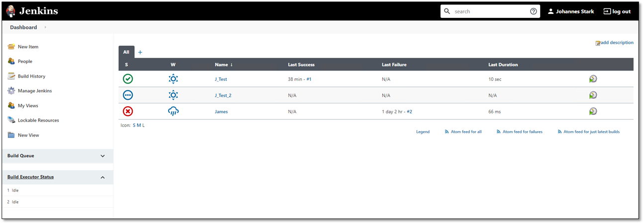The image size is (644, 224).
Task: Open the James job link
Action: click(x=221, y=112)
